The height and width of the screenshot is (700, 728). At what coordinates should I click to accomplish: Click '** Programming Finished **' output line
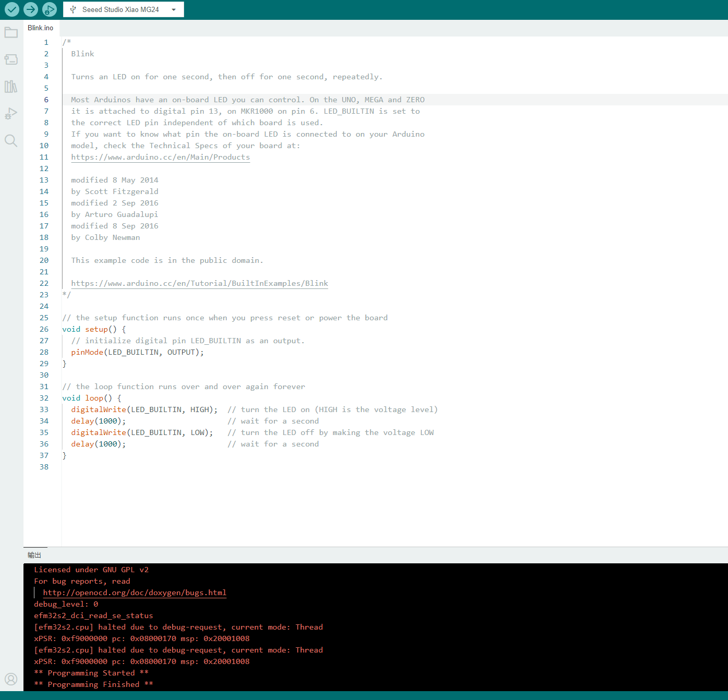point(94,684)
